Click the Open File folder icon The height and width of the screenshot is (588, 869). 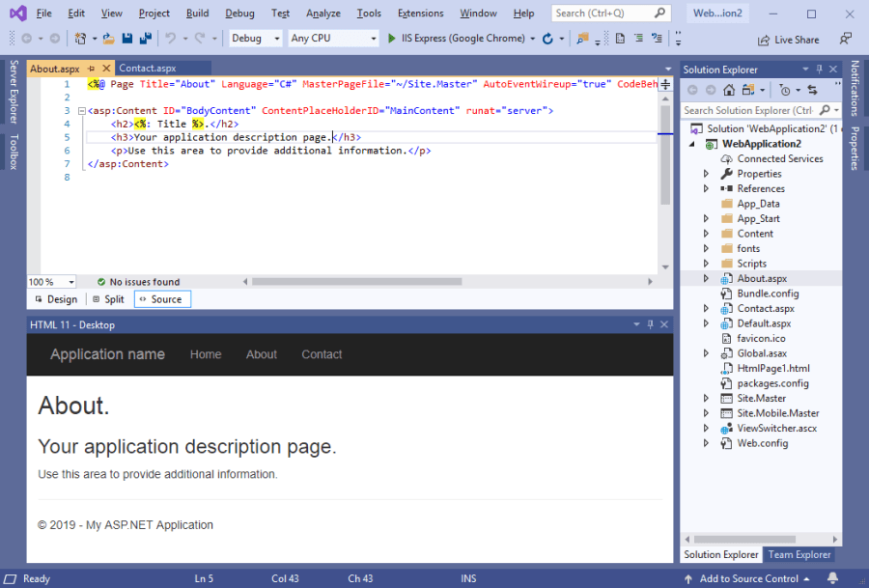coord(109,39)
